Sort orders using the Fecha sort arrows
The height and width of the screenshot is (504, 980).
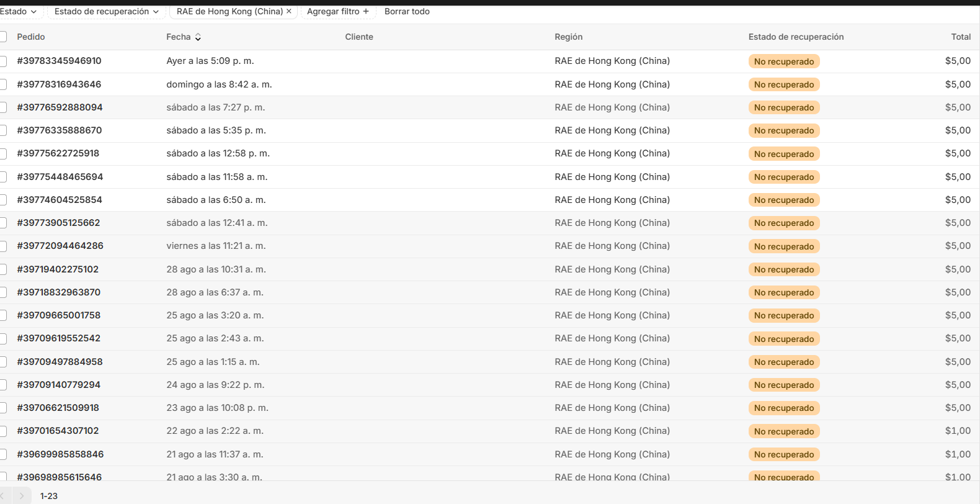tap(198, 37)
